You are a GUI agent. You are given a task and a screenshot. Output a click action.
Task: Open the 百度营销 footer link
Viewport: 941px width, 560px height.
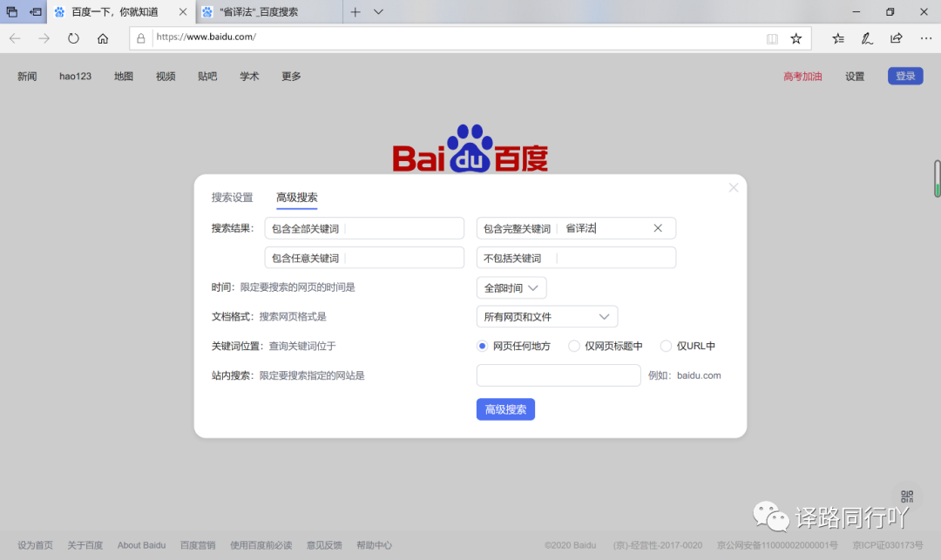coord(198,545)
